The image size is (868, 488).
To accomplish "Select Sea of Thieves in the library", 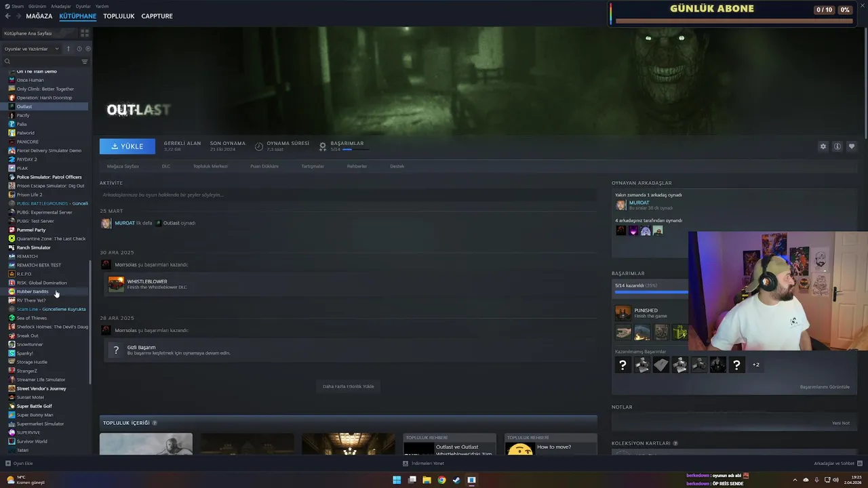I will click(x=32, y=318).
